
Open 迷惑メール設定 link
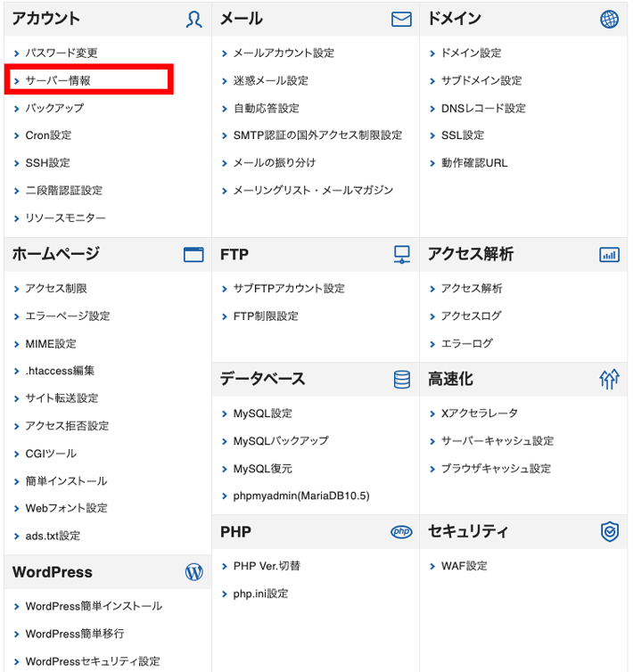click(271, 80)
